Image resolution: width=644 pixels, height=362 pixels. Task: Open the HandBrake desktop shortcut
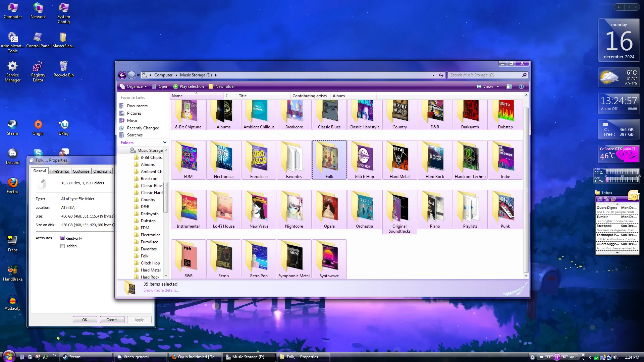[13, 273]
